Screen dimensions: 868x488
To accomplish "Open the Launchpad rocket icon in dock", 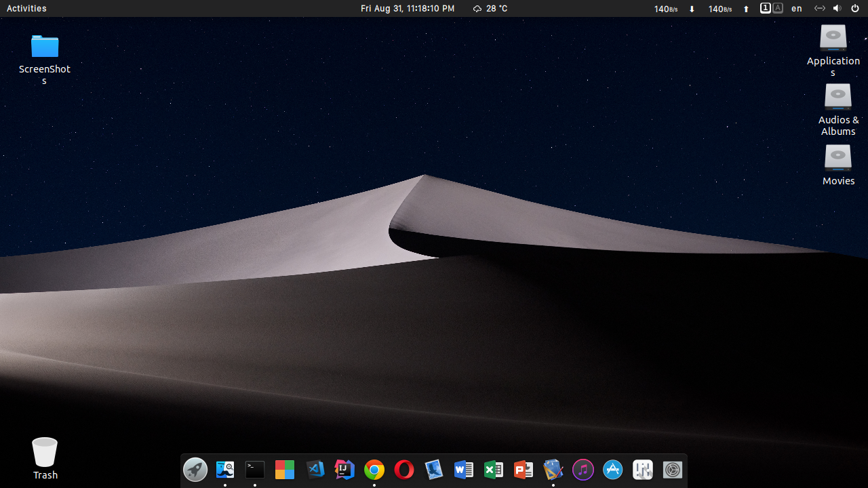I will [x=195, y=469].
